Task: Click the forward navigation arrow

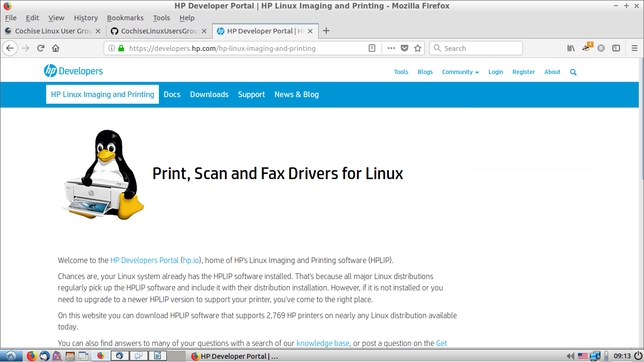Action: coord(25,48)
